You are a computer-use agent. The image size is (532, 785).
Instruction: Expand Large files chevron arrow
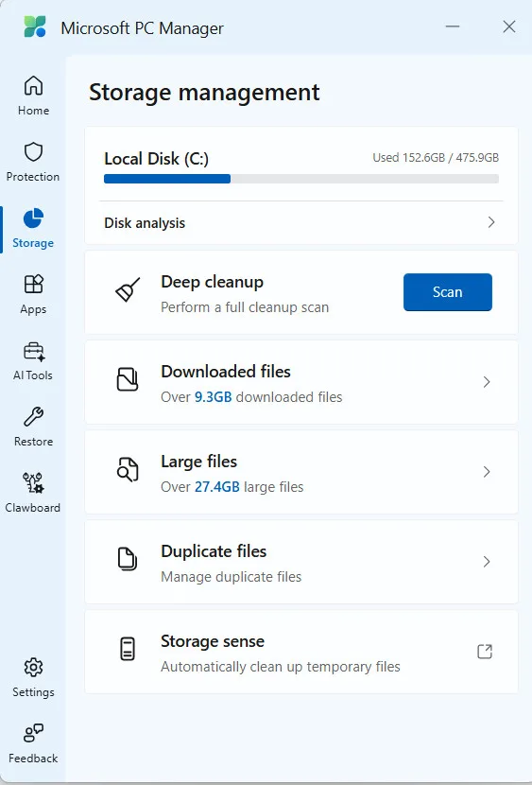pos(487,472)
